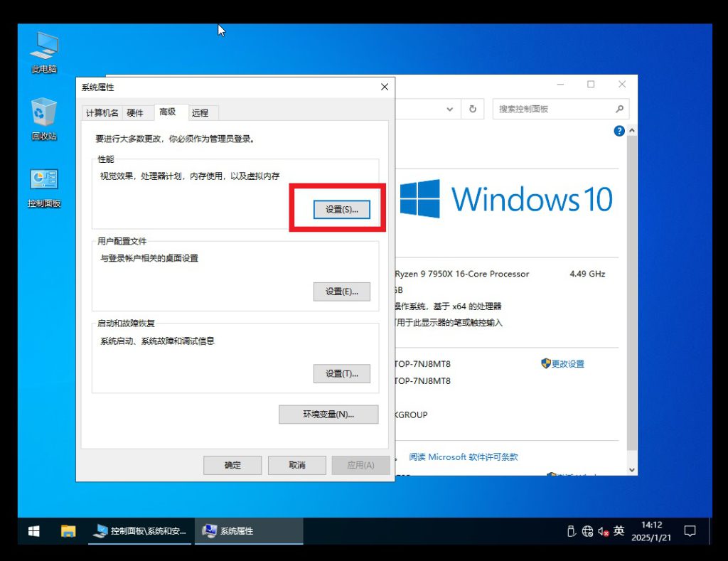Switch to the 计算机名 tab

pos(102,112)
